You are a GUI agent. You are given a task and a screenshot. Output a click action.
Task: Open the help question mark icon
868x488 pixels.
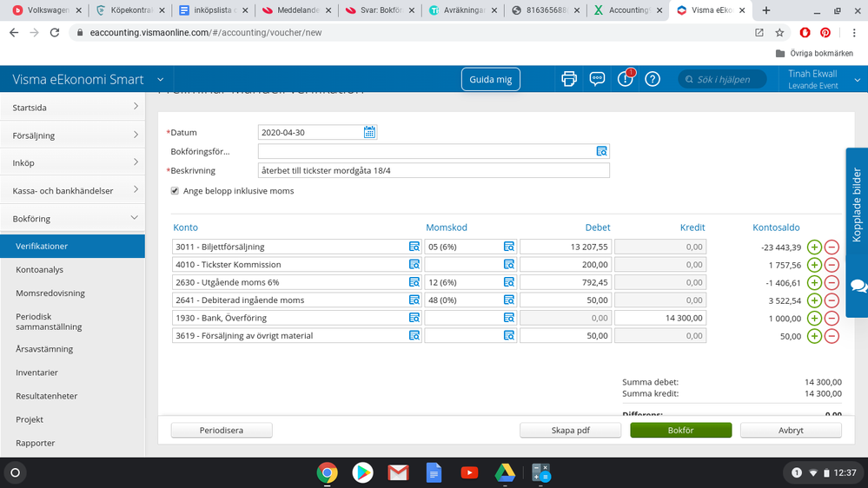653,79
